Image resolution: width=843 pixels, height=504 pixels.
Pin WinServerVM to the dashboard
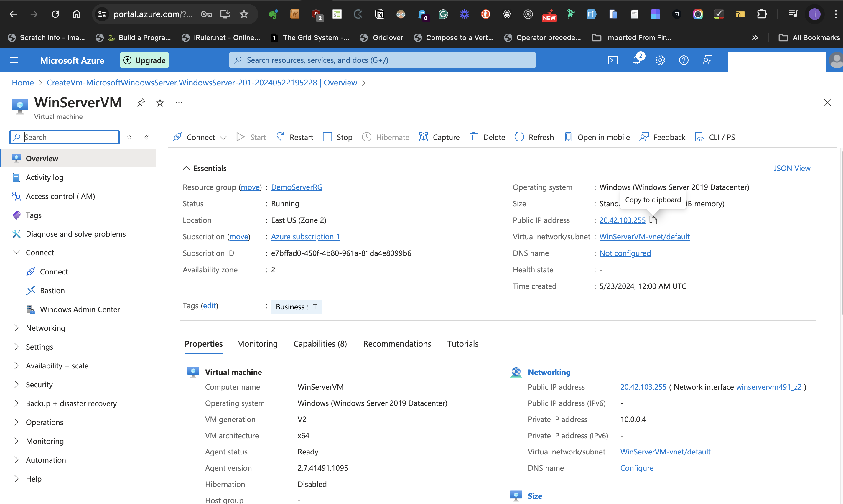[141, 102]
